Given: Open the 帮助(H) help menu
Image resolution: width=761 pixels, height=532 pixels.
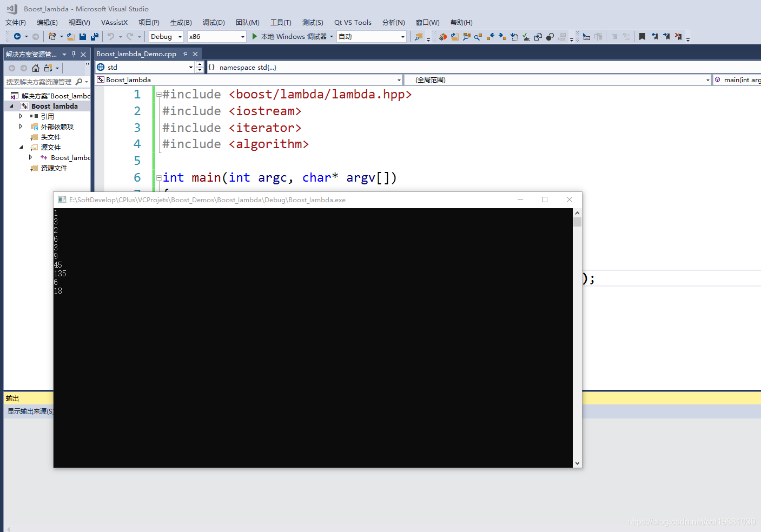Looking at the screenshot, I should click(x=461, y=22).
